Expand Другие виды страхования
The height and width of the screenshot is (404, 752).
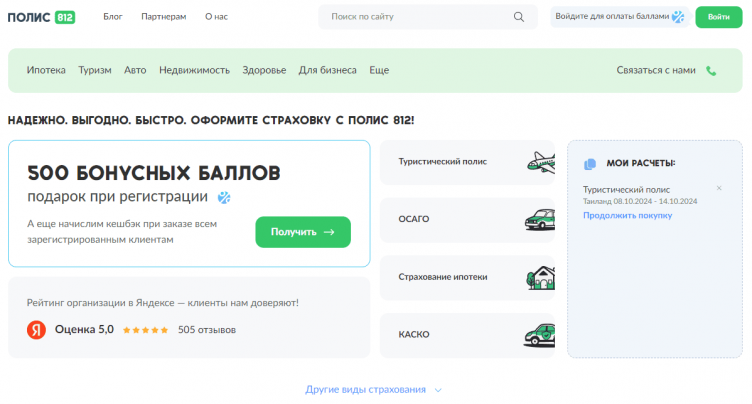point(373,390)
